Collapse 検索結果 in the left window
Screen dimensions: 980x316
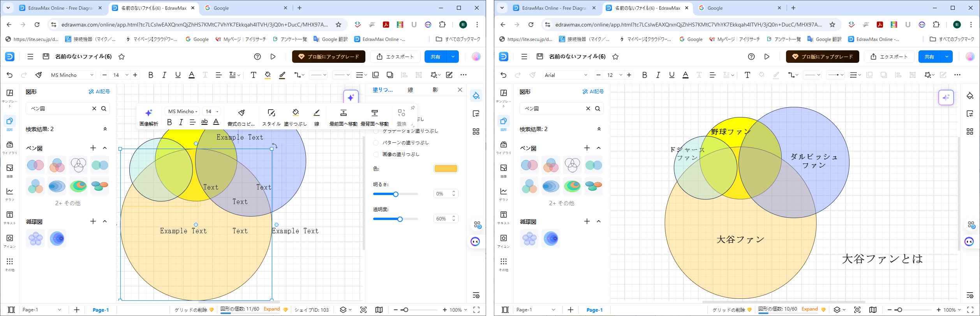[105, 129]
